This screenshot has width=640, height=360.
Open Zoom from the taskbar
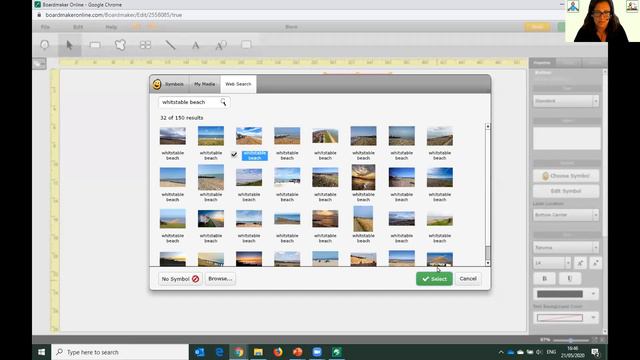(x=317, y=352)
